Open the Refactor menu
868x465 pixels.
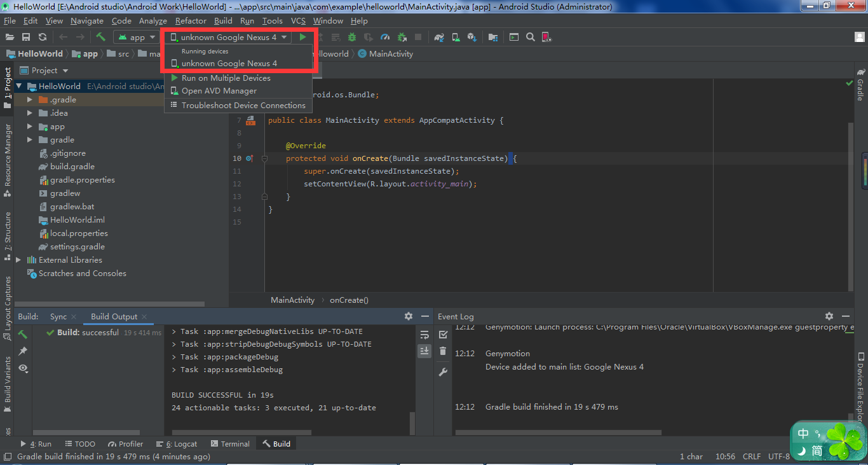[x=191, y=21]
